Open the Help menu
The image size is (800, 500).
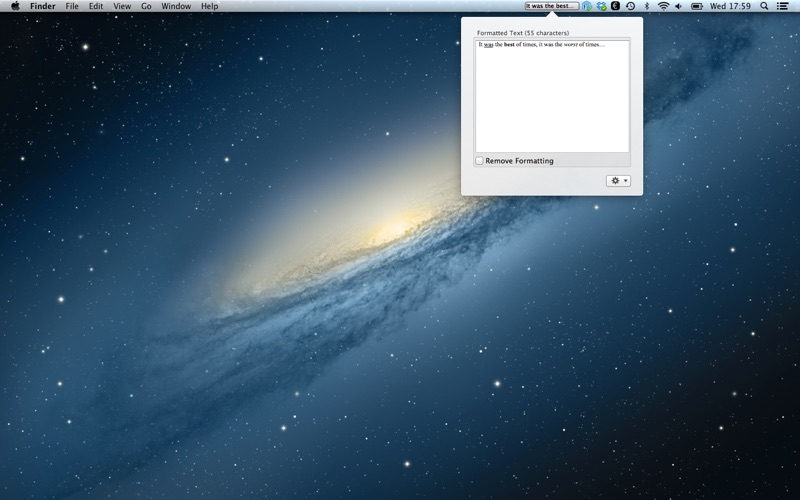[210, 6]
